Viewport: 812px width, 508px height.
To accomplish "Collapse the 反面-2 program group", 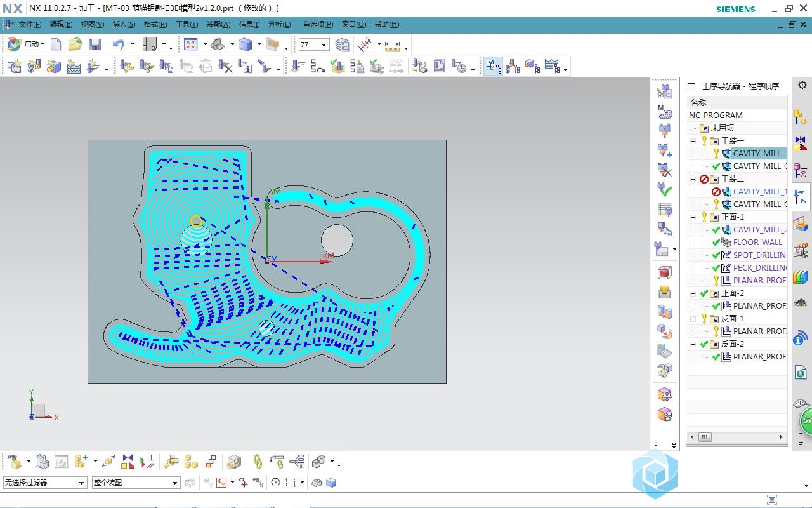I will [694, 344].
